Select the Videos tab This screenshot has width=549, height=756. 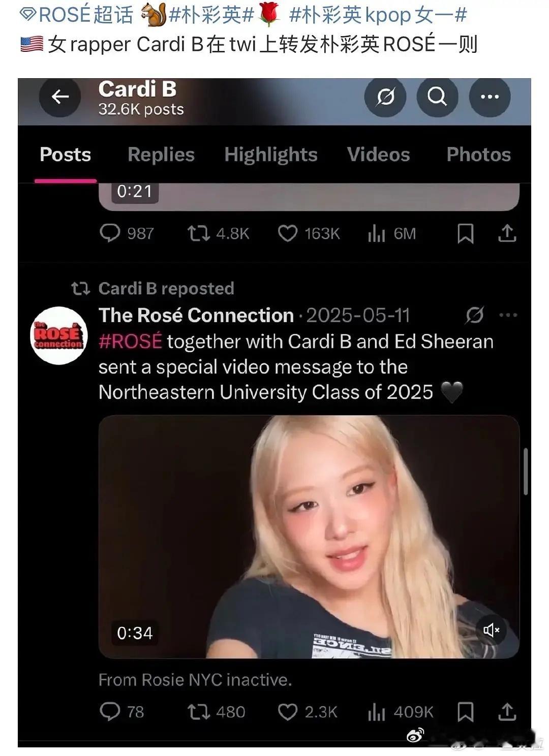pyautogui.click(x=378, y=154)
